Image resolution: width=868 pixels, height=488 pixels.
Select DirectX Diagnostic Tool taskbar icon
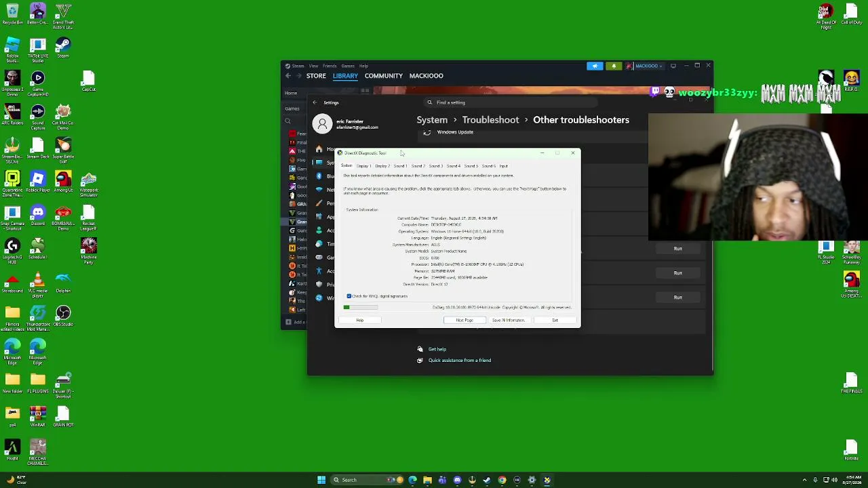547,480
